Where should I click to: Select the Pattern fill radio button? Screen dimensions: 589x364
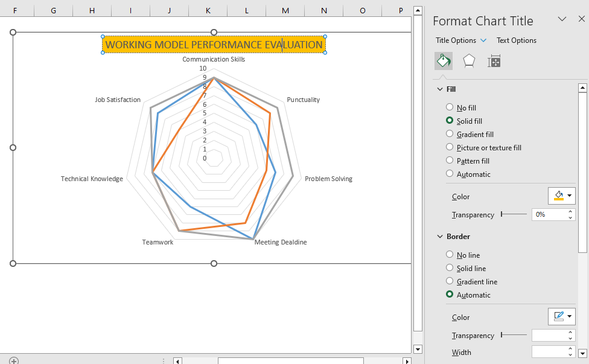pyautogui.click(x=449, y=161)
